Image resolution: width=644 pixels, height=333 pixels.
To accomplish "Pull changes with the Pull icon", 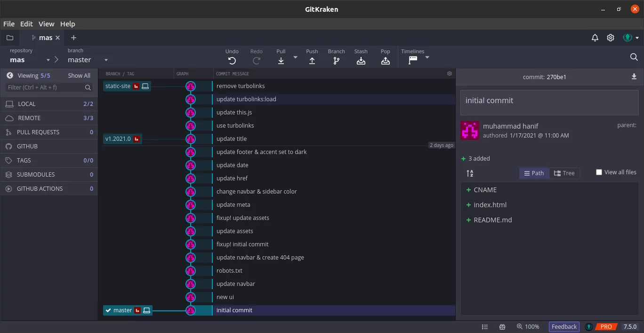I will tap(281, 60).
